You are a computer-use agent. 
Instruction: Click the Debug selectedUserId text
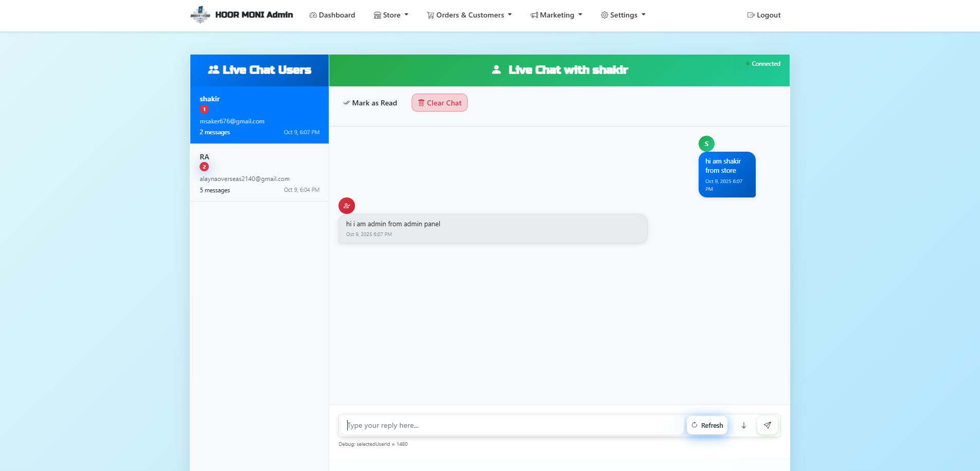[373, 444]
